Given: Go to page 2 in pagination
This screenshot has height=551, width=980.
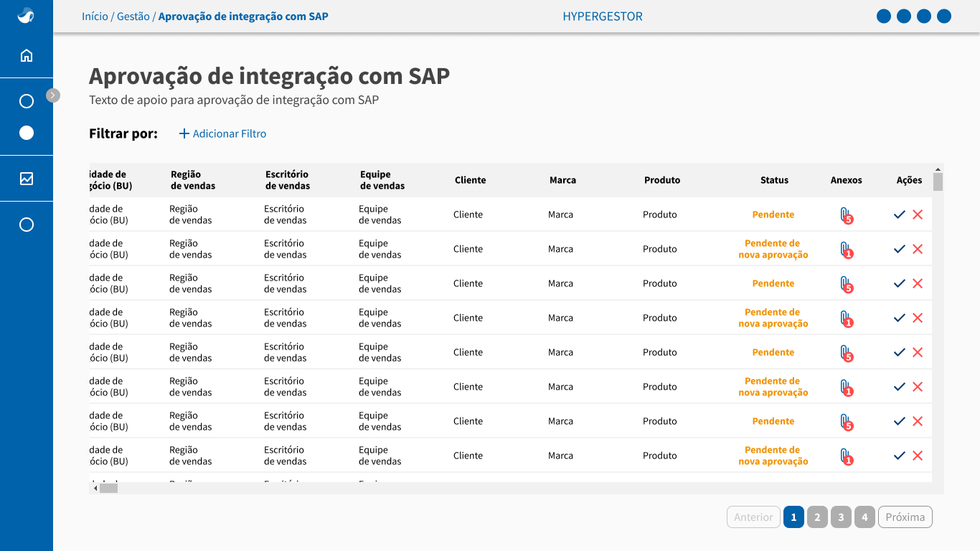Looking at the screenshot, I should click(x=817, y=517).
